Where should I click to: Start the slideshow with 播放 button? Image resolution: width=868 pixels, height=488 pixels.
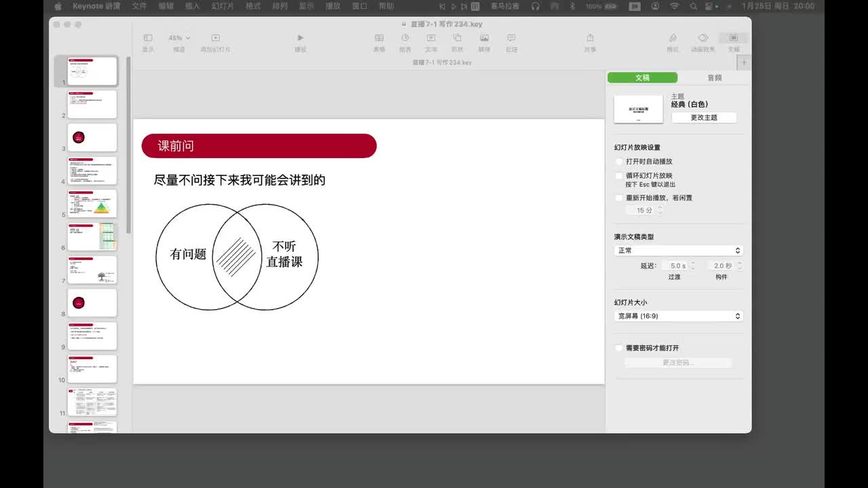point(300,38)
